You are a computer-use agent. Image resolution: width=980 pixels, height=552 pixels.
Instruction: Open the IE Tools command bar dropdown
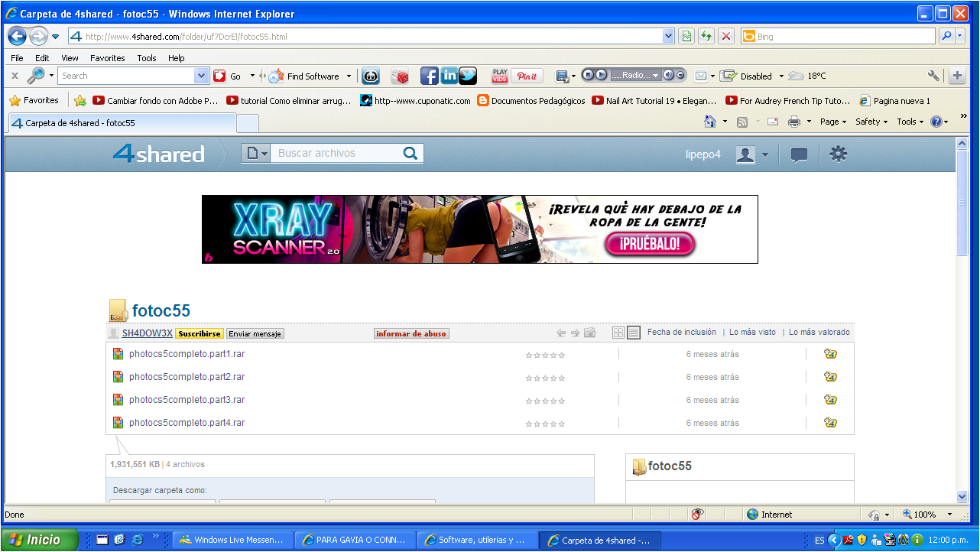pos(910,122)
